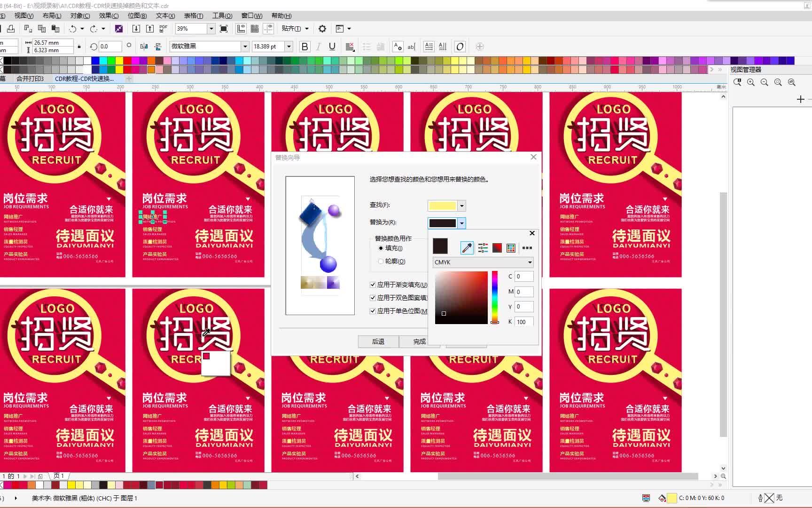Open the 文本(X) menu

165,16
